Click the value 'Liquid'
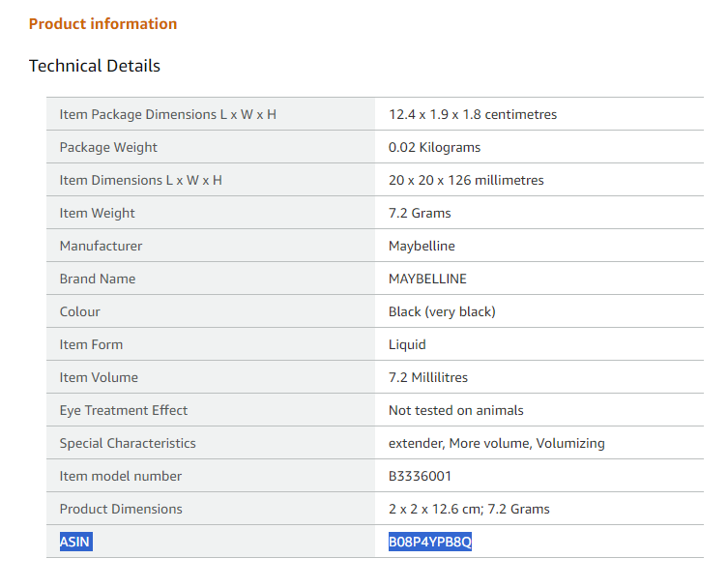This screenshot has height=588, width=728. point(407,344)
